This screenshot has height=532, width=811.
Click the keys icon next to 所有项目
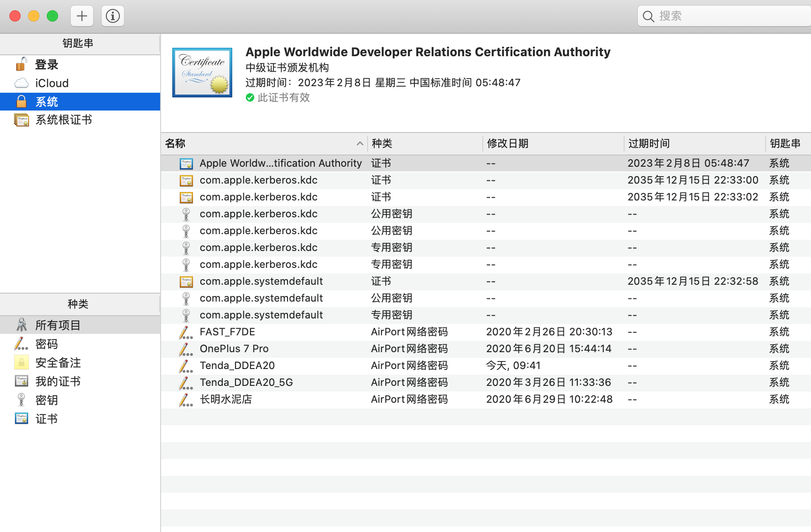pos(22,325)
